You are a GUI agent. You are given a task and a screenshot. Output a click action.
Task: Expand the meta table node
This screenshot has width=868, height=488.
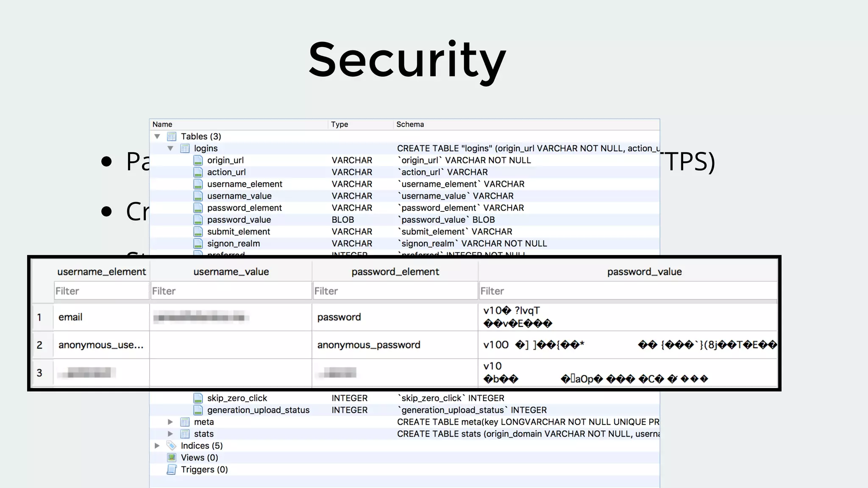tap(170, 422)
